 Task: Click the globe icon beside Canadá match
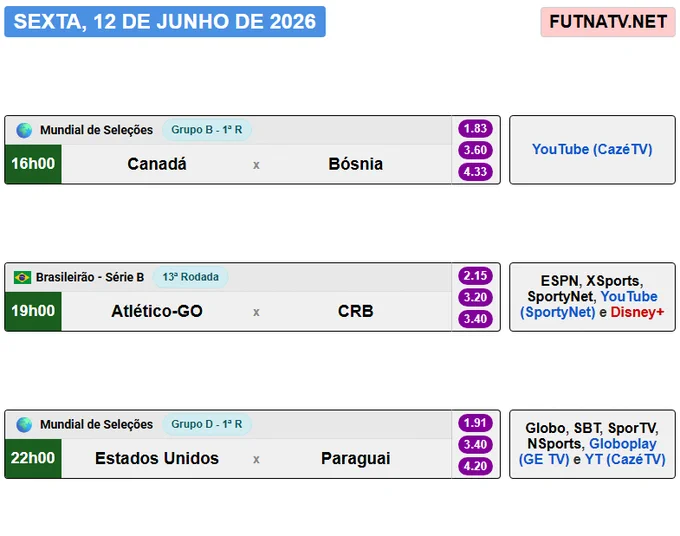click(24, 130)
